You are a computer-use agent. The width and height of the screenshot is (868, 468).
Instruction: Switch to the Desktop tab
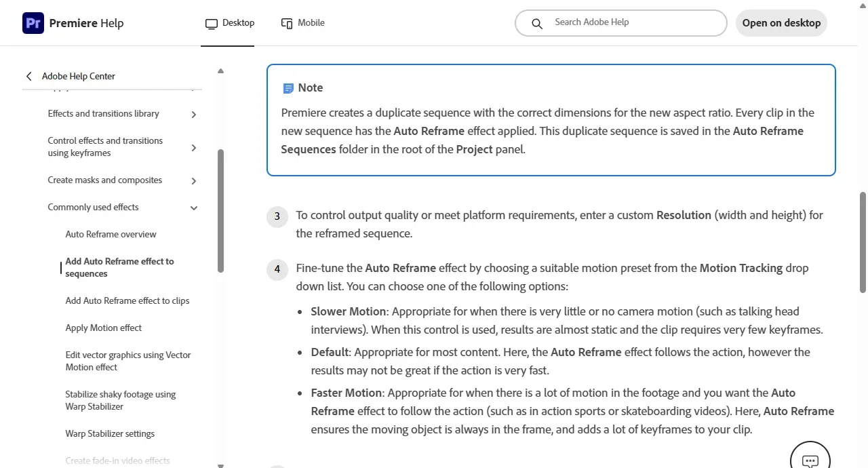coord(230,23)
